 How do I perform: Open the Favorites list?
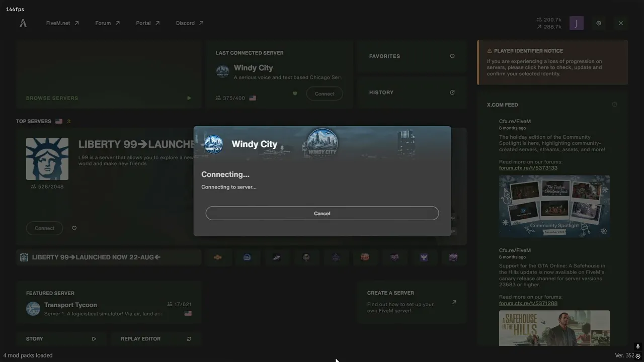(412, 56)
